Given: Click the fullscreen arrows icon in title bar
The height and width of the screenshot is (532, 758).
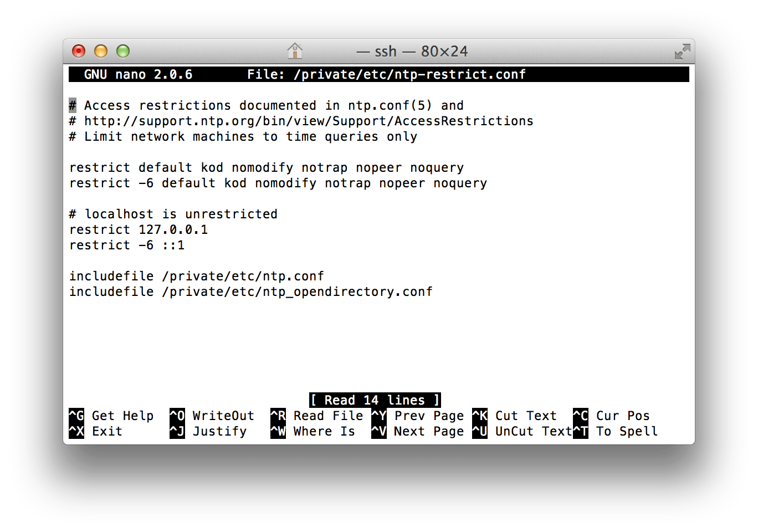Looking at the screenshot, I should click(x=682, y=52).
